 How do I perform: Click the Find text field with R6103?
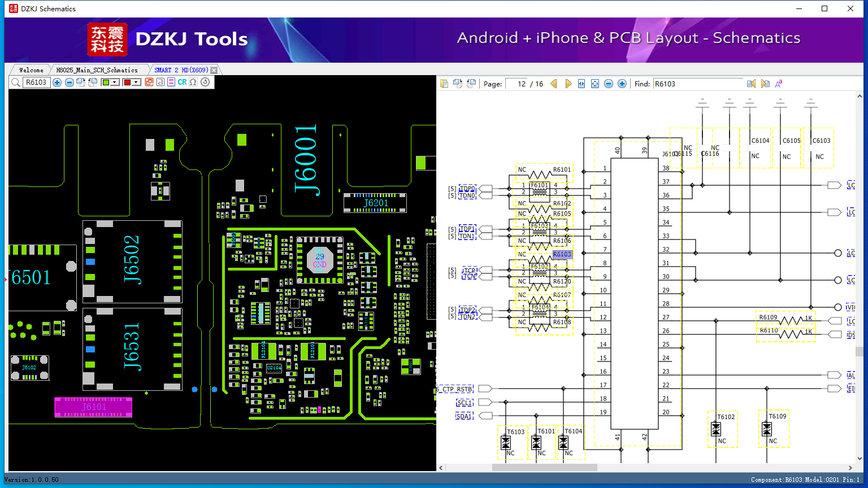(698, 84)
